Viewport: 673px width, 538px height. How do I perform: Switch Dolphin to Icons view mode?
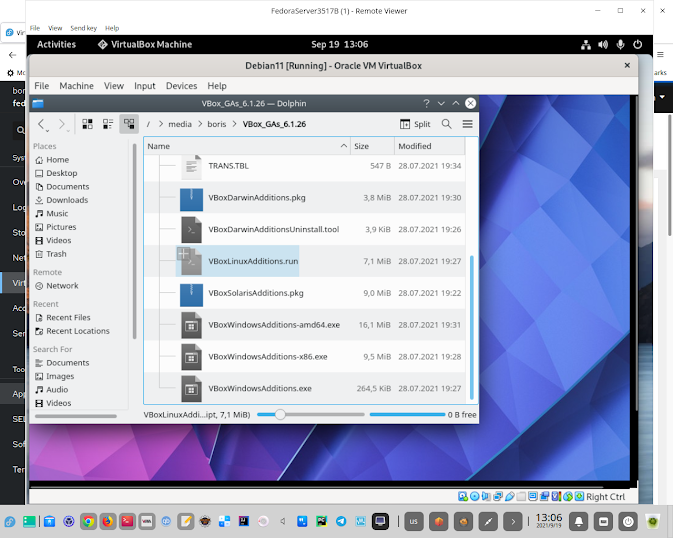click(88, 124)
